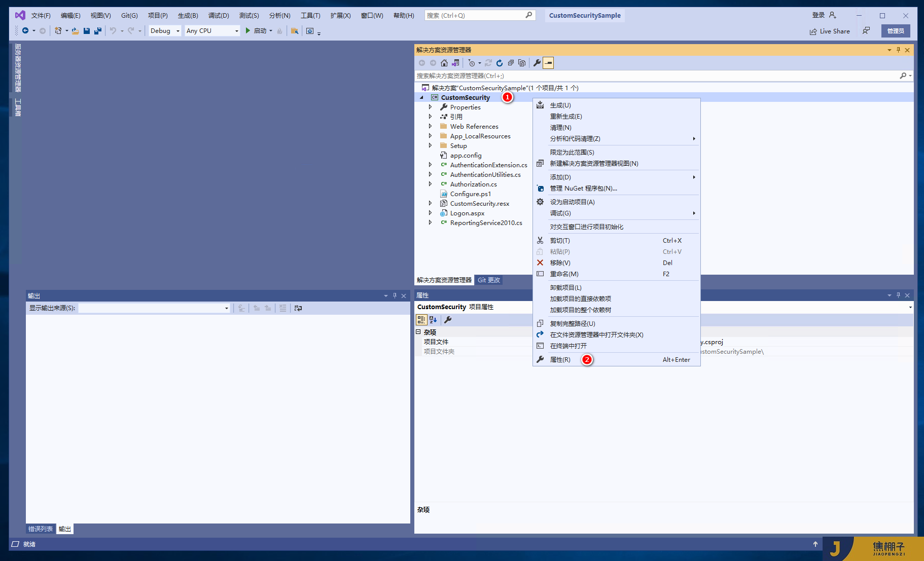Click the 项目文件 property row
924x561 pixels.
click(664, 342)
